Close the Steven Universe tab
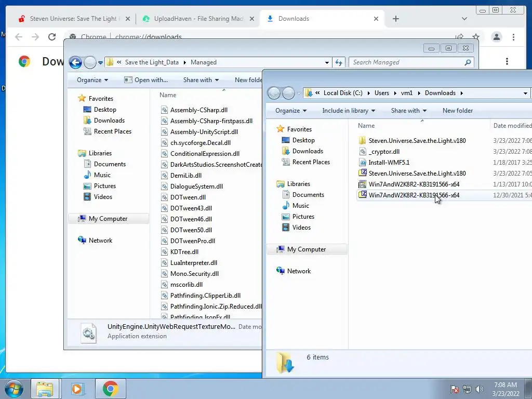This screenshot has width=532, height=399. (128, 19)
